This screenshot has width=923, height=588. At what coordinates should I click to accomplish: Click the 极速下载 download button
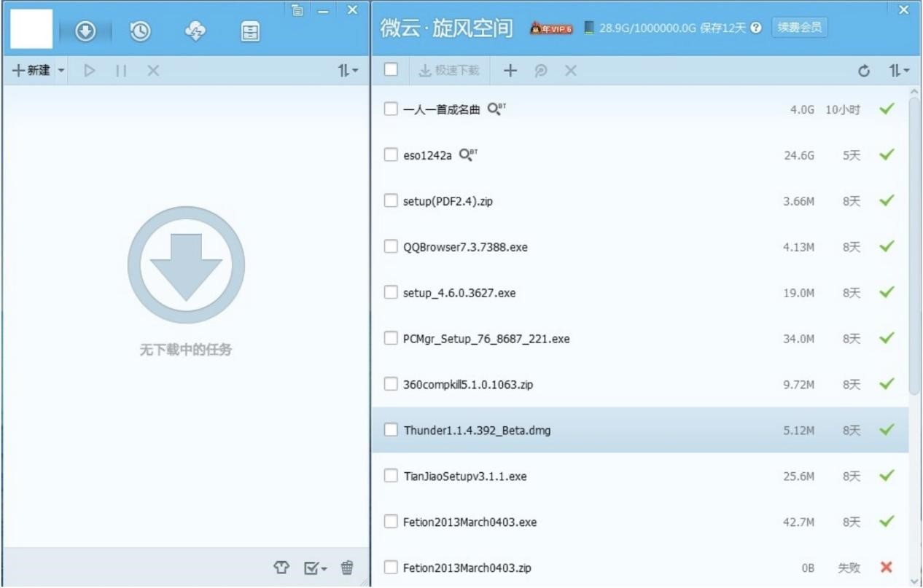[x=449, y=70]
